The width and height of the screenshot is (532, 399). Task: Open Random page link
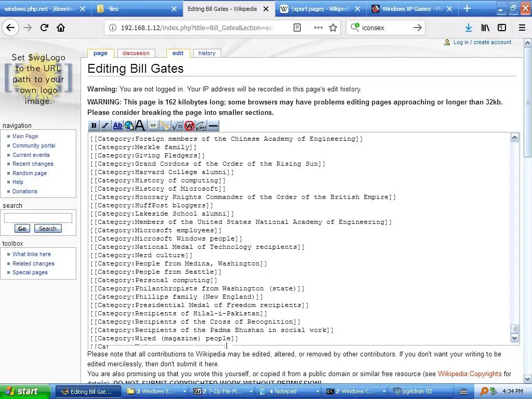(x=30, y=172)
